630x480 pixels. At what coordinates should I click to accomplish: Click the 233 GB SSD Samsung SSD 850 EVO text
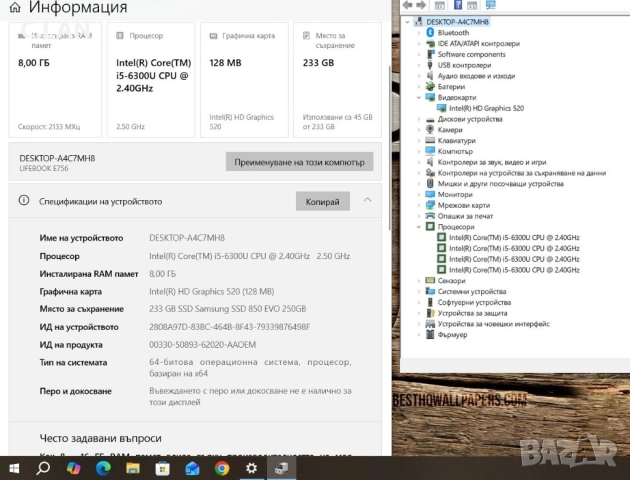click(x=227, y=309)
